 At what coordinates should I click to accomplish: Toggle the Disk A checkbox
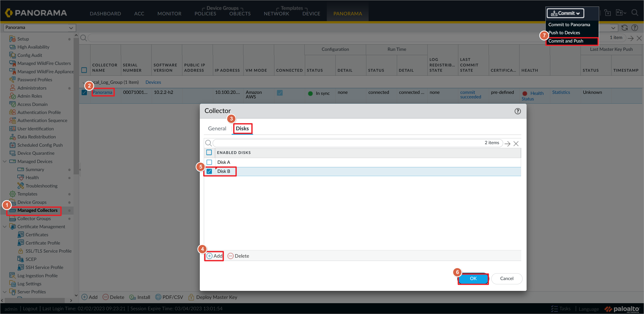click(209, 162)
